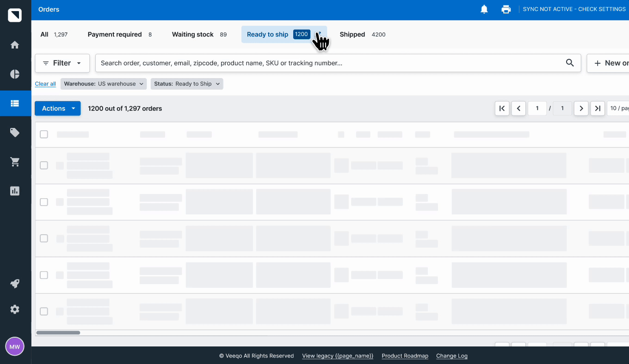Expand the Actions dropdown button
Screen dimensions: 629x364
click(x=58, y=109)
